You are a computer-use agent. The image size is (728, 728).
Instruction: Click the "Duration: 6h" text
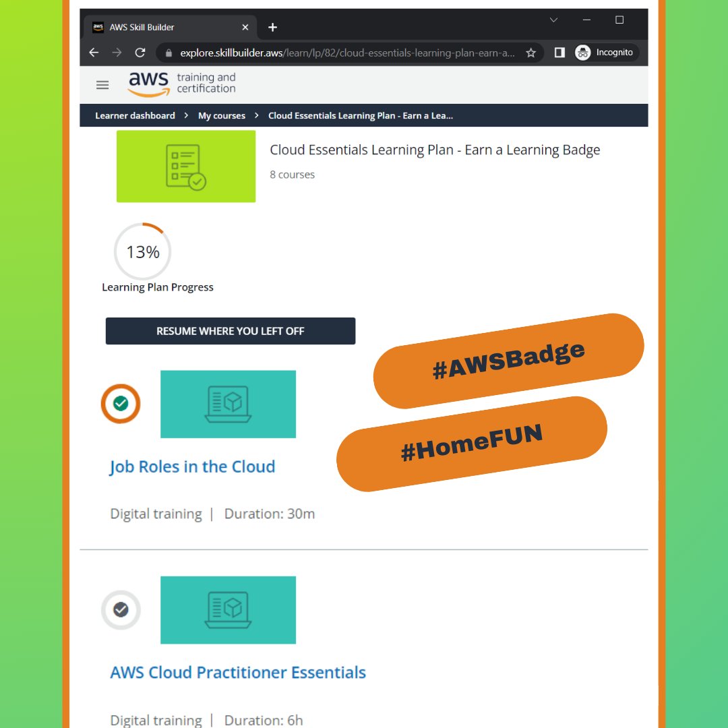pos(264,720)
